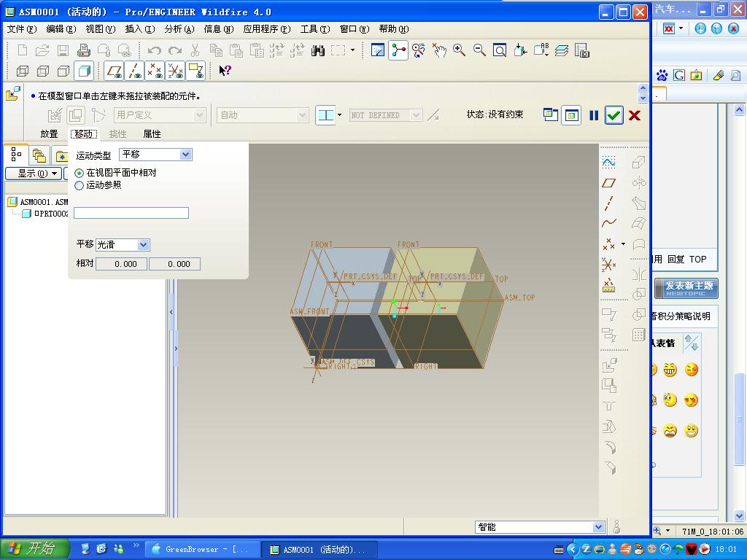
Task: Click the Zoom in magnifier icon
Action: click(x=460, y=50)
